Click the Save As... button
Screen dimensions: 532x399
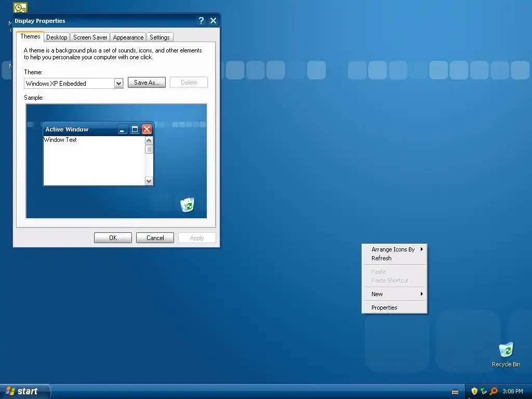[147, 83]
